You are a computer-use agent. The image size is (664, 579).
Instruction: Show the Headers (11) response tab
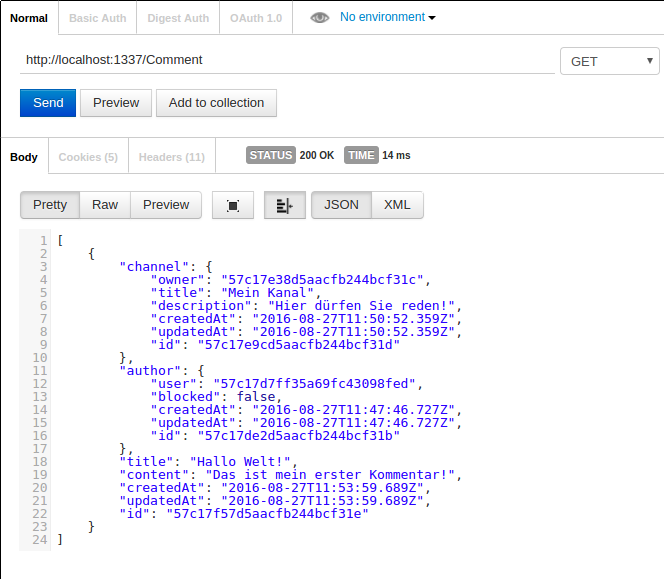171,157
